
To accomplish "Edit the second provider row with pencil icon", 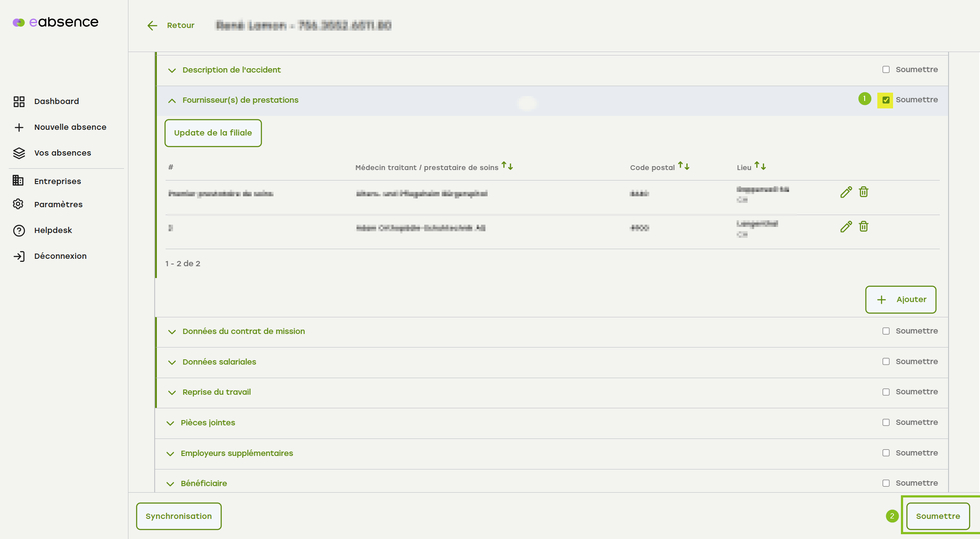I will tap(846, 227).
